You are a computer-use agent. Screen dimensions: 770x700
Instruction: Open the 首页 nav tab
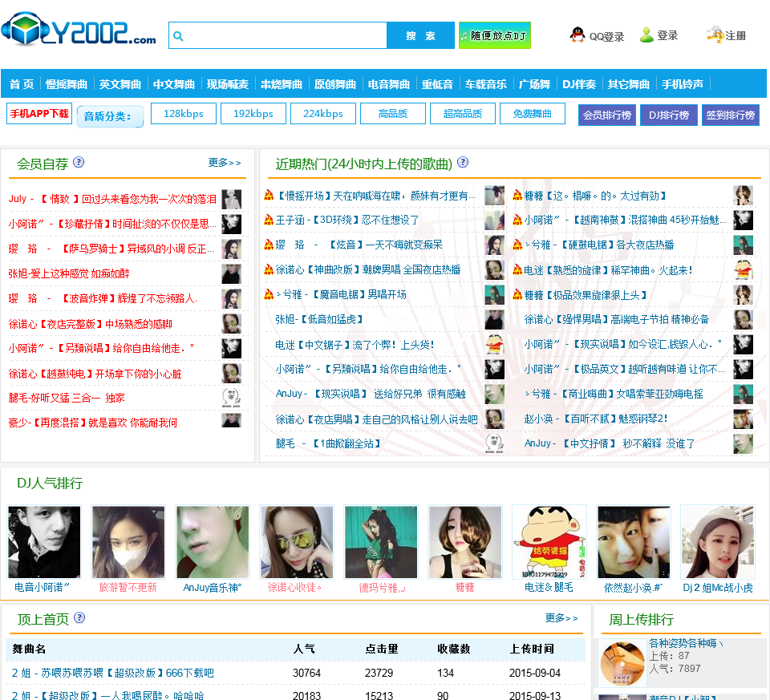(x=22, y=84)
